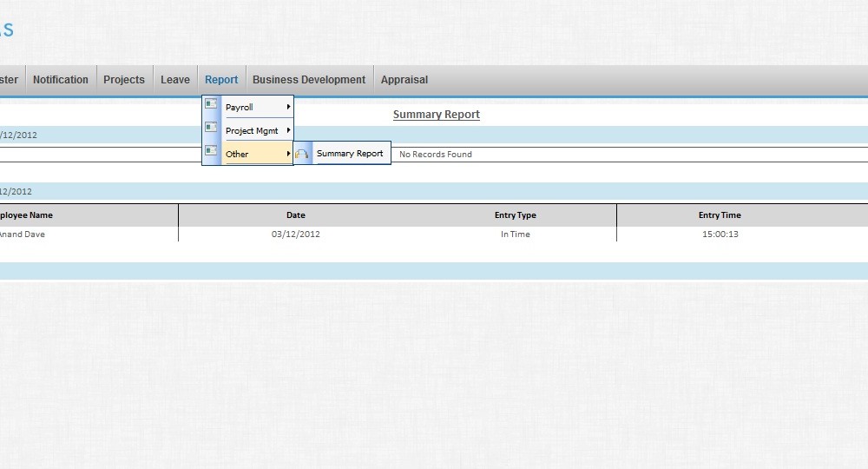The image size is (868, 469).
Task: Click the Entry Time column header
Action: 720,215
